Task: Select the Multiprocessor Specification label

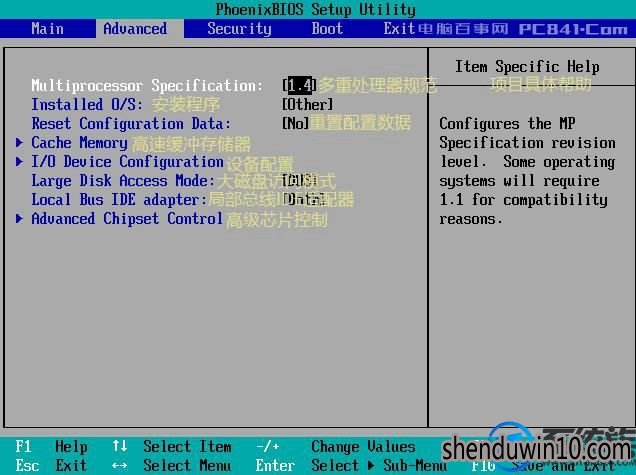Action: [147, 86]
